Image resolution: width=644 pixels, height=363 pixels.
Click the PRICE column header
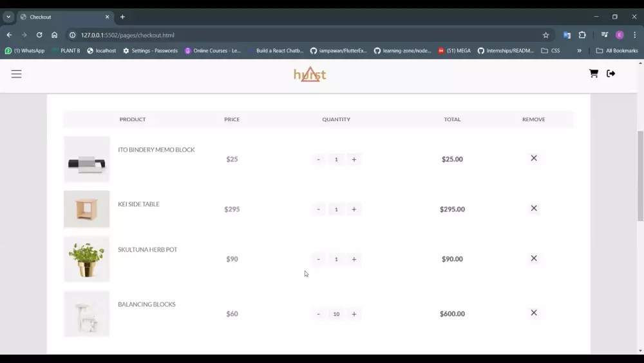[232, 119]
